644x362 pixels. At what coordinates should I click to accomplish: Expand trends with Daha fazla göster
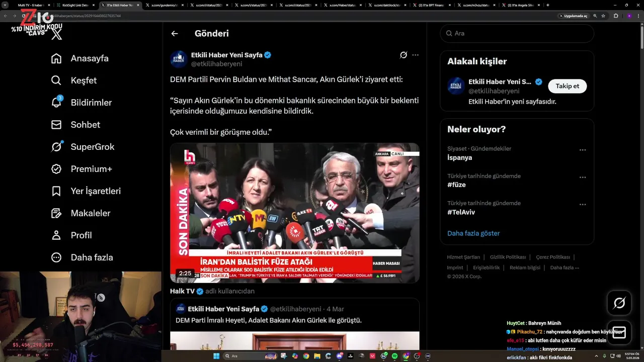[473, 233]
